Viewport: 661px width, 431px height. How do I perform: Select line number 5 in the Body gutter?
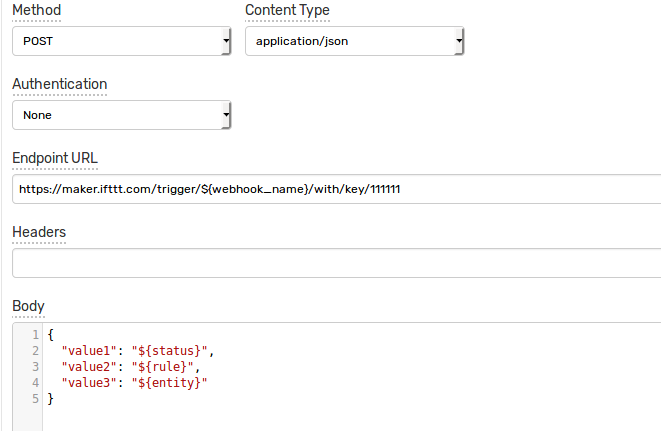(x=35, y=399)
